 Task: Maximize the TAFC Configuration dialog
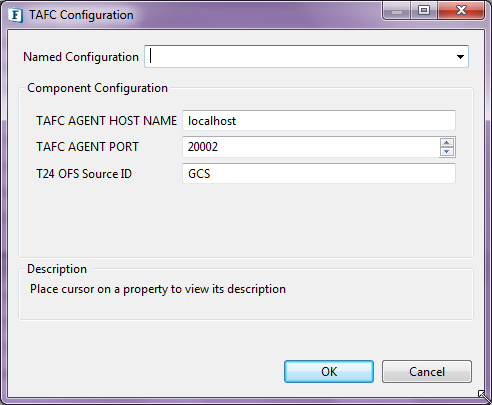click(x=424, y=11)
